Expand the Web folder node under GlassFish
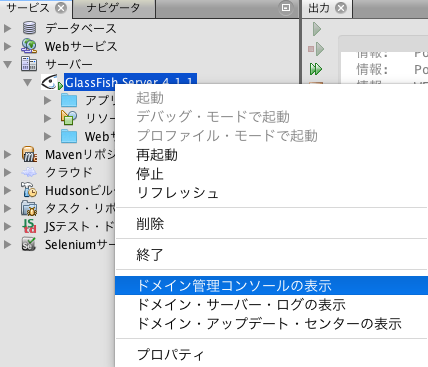The width and height of the screenshot is (428, 367). 48,136
